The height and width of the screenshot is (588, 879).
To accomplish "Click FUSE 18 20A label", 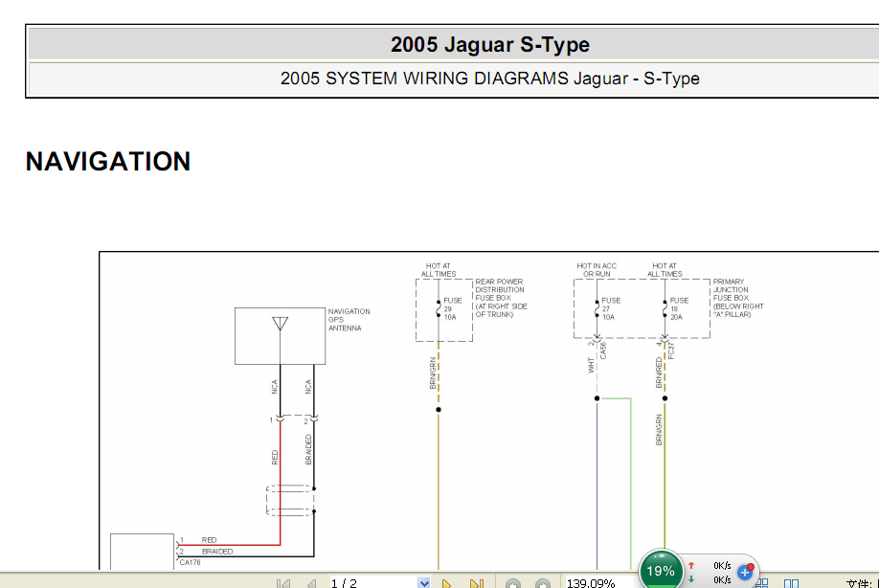I will (x=679, y=309).
